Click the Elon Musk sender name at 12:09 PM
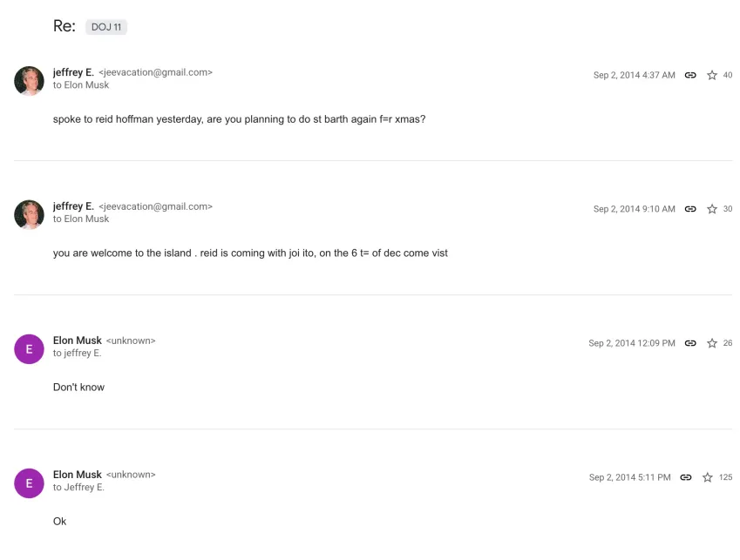 [x=78, y=341]
